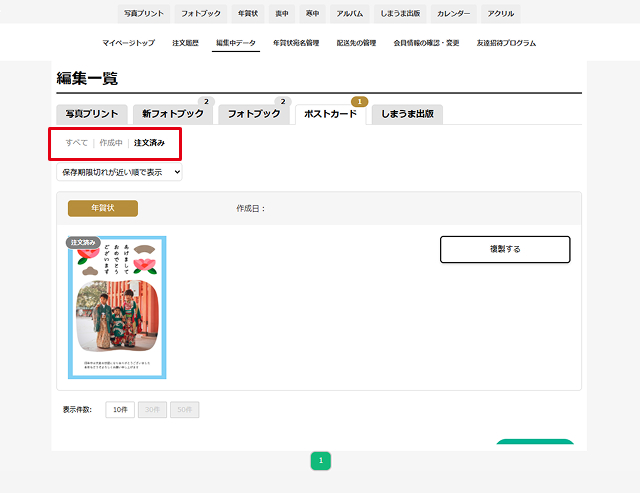
Task: Open the New Year card thumbnail
Action: click(x=117, y=307)
